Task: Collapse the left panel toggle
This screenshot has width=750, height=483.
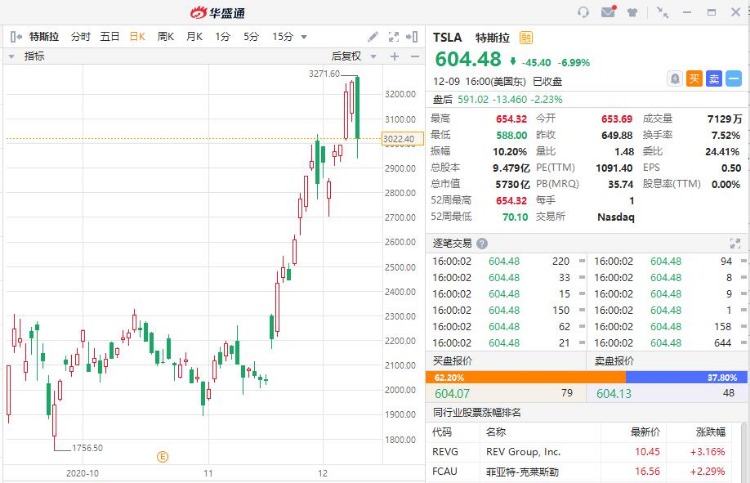Action: [x=16, y=37]
